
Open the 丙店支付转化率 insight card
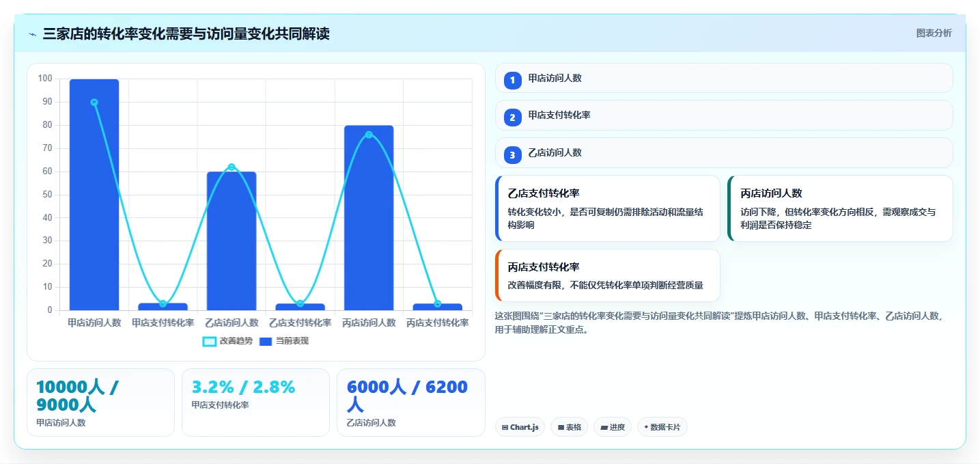[608, 275]
